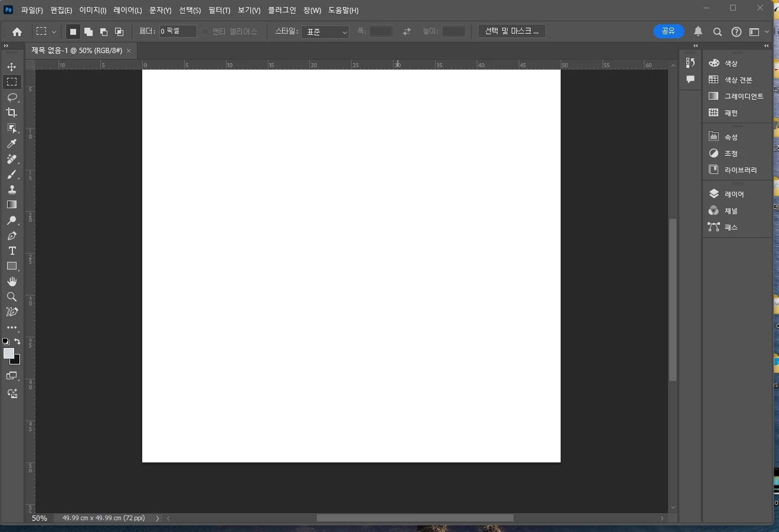This screenshot has height=532, width=779.
Task: Select the Dodge tool
Action: point(12,221)
